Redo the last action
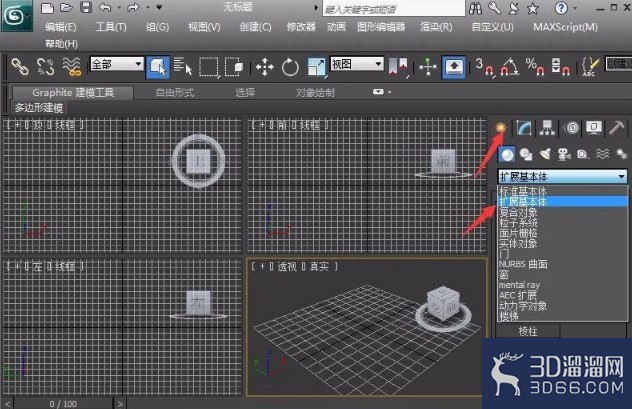The image size is (632, 409). [x=133, y=7]
